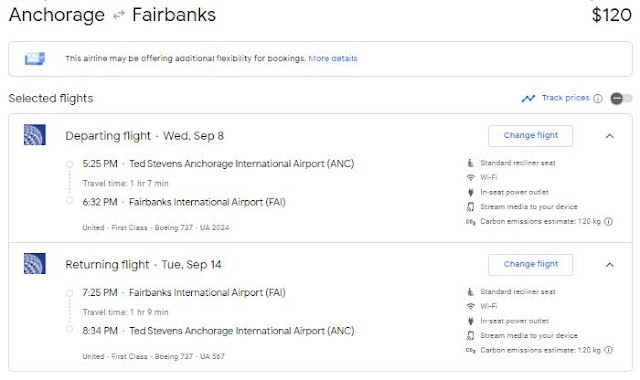Click stream media icon on departing flight
Screen dimensions: 640x380
click(471, 207)
